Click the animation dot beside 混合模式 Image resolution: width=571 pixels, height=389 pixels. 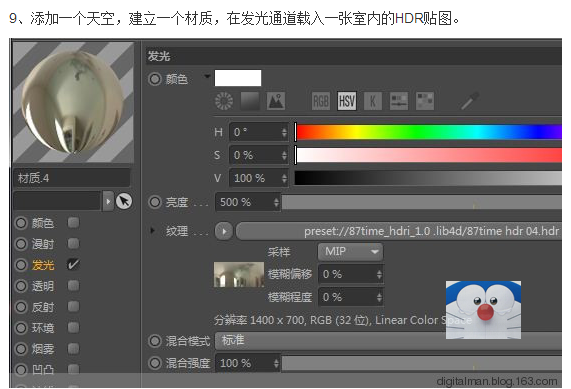(154, 341)
